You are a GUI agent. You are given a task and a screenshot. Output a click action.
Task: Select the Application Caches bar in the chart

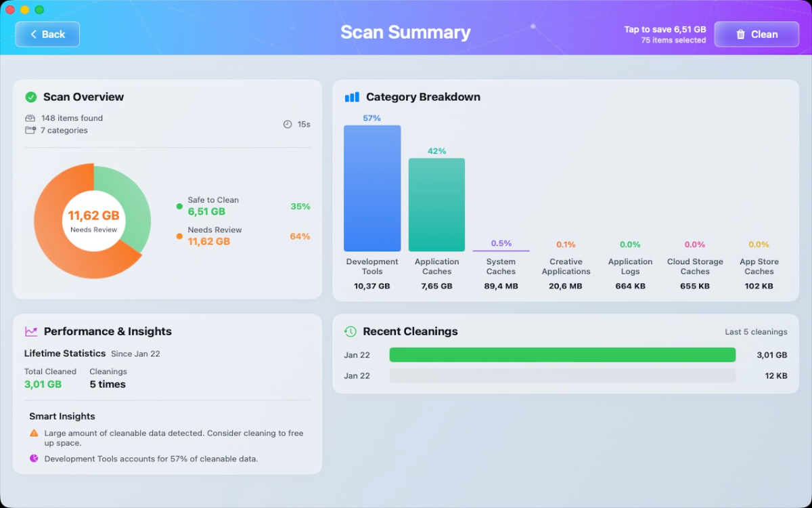tap(436, 205)
